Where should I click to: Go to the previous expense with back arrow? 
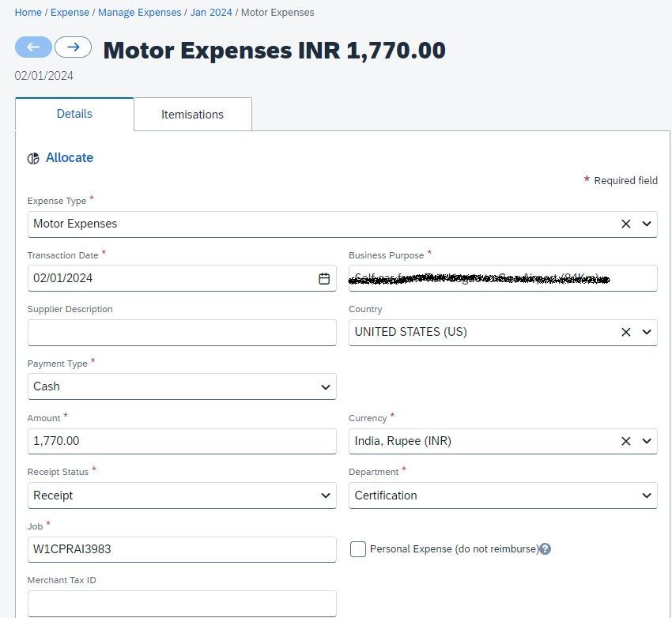(x=33, y=47)
